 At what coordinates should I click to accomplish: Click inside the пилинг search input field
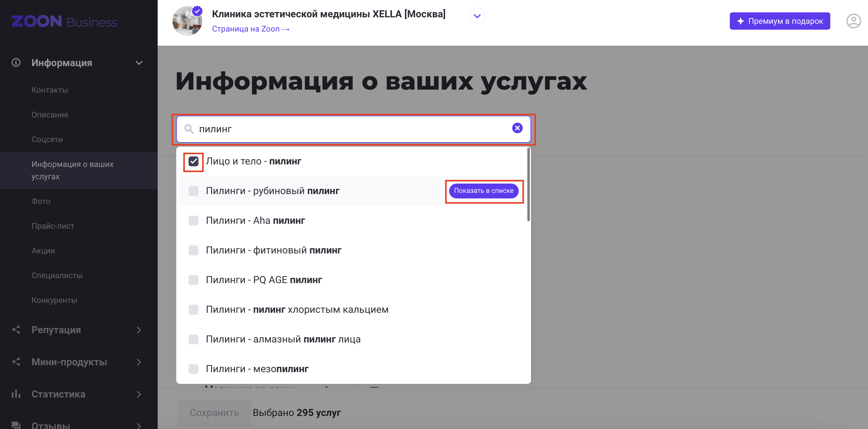[353, 129]
